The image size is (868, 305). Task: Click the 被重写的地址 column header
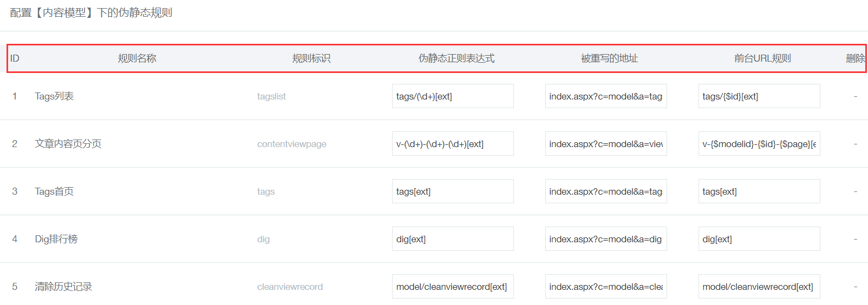[610, 58]
